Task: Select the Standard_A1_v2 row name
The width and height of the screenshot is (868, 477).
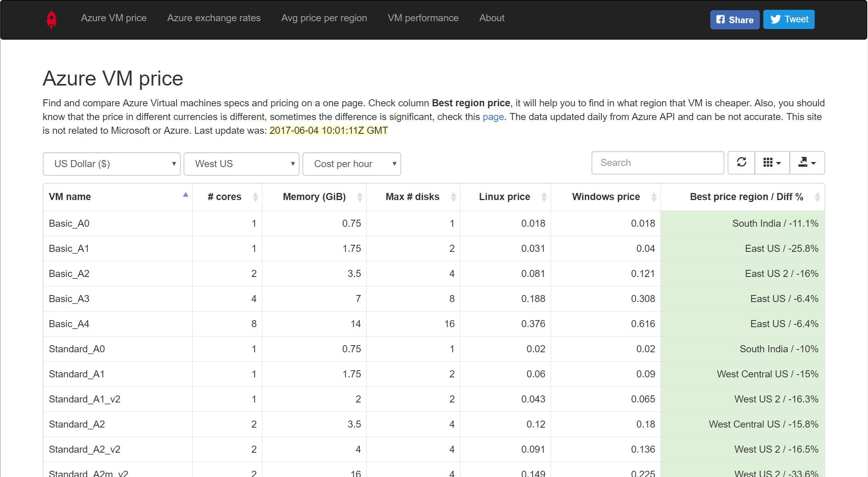Action: 85,399
